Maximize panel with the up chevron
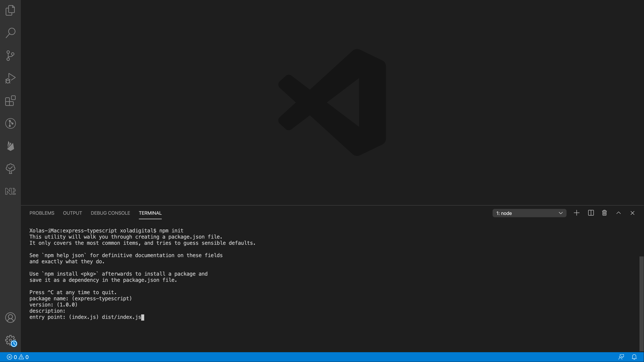The height and width of the screenshot is (362, 644). point(618,213)
